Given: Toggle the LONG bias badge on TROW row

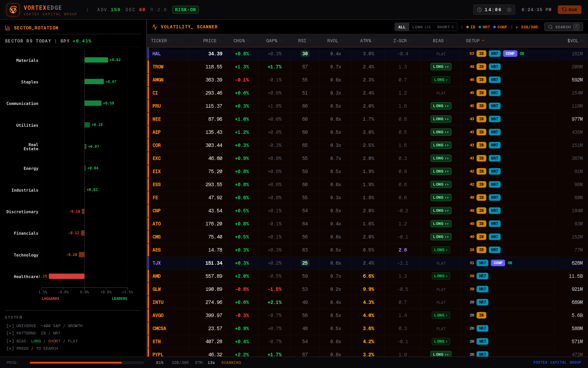Looking at the screenshot, I should [441, 67].
